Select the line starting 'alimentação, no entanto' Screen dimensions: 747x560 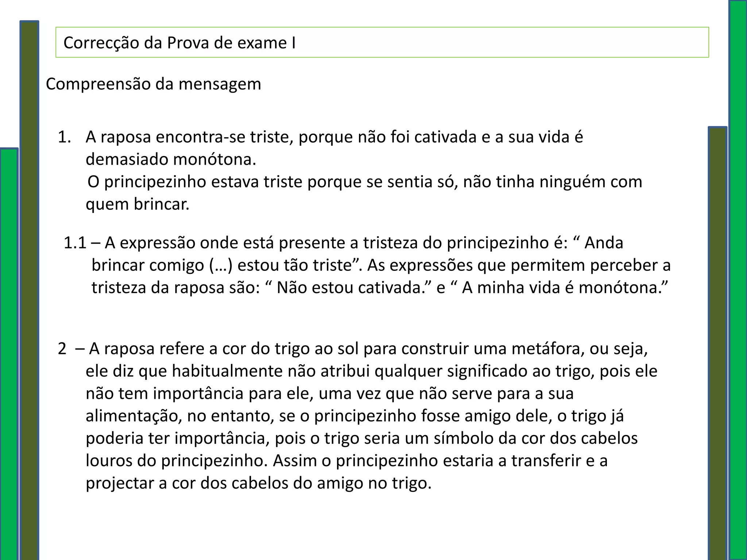pyautogui.click(x=355, y=416)
